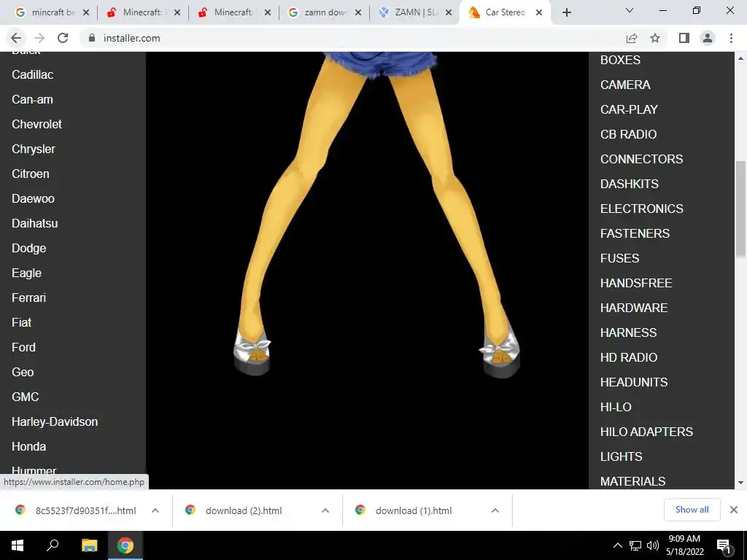Choose Ford from the sidebar

[24, 347]
